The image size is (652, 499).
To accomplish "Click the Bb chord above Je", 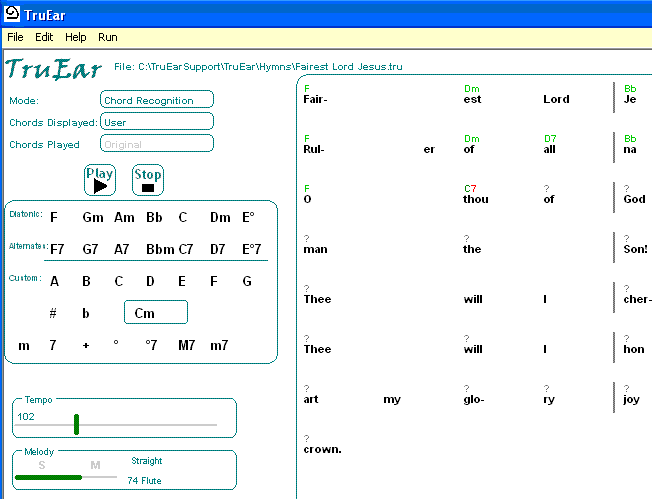I will coord(630,89).
